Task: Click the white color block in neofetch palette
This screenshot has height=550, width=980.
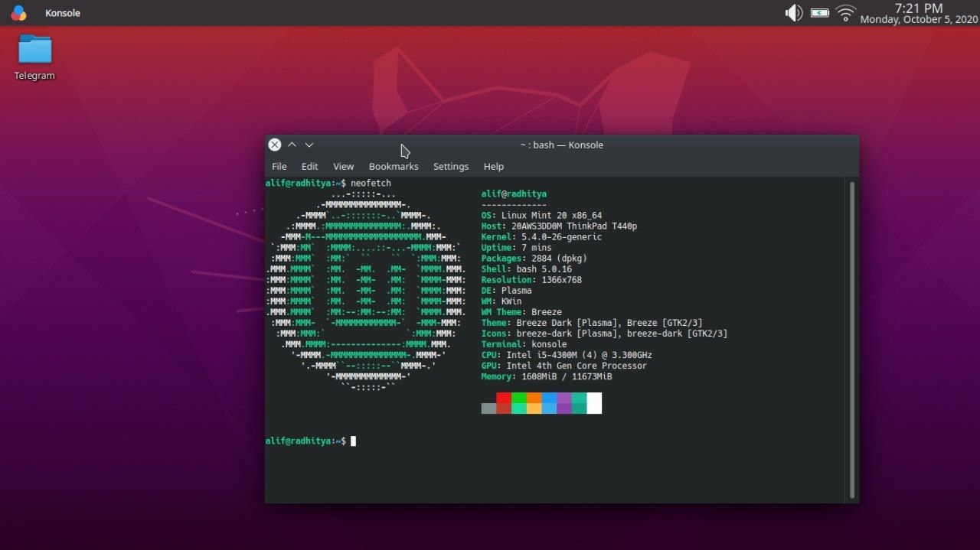Action: [594, 403]
